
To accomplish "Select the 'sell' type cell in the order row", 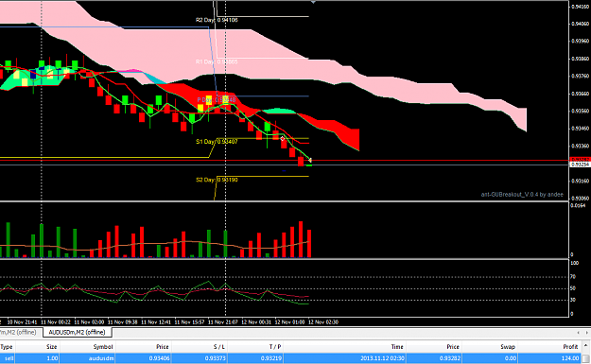I will 9,358.
